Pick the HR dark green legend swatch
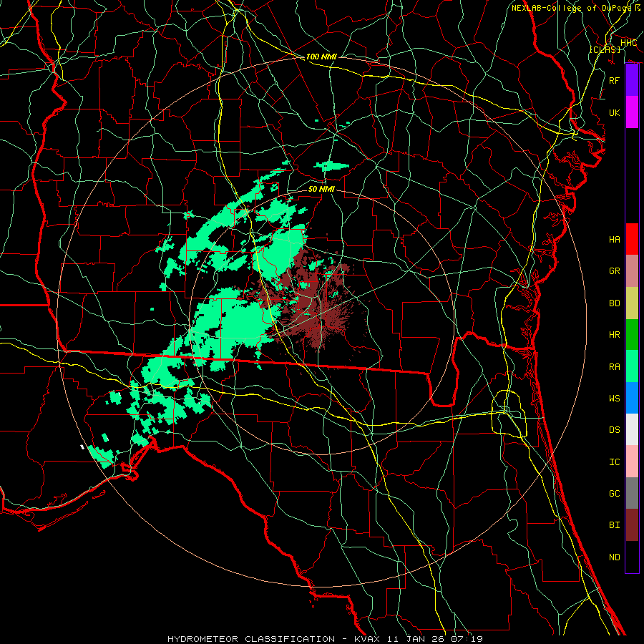 pyautogui.click(x=632, y=335)
